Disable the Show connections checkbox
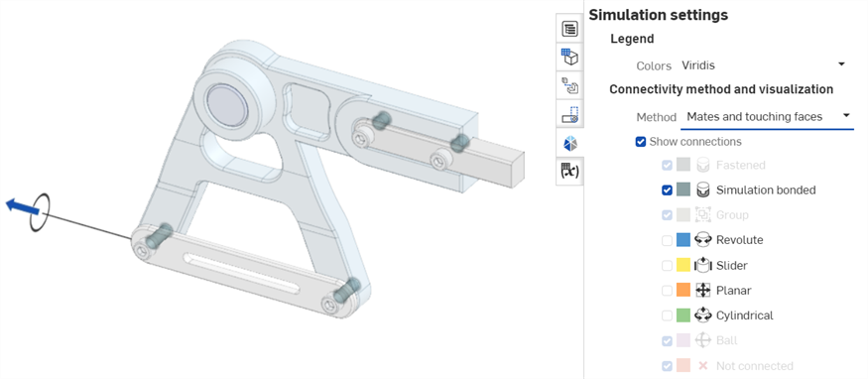 pyautogui.click(x=641, y=142)
